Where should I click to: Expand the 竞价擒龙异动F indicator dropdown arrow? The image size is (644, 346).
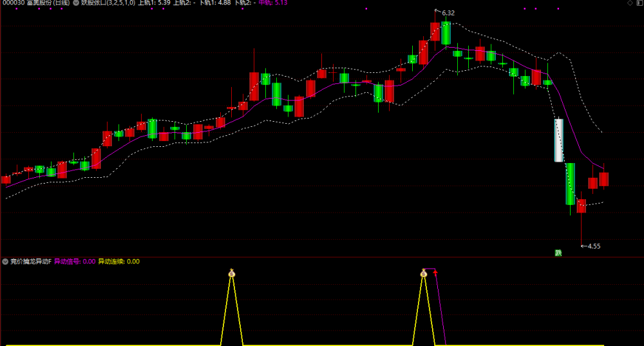click(5, 262)
